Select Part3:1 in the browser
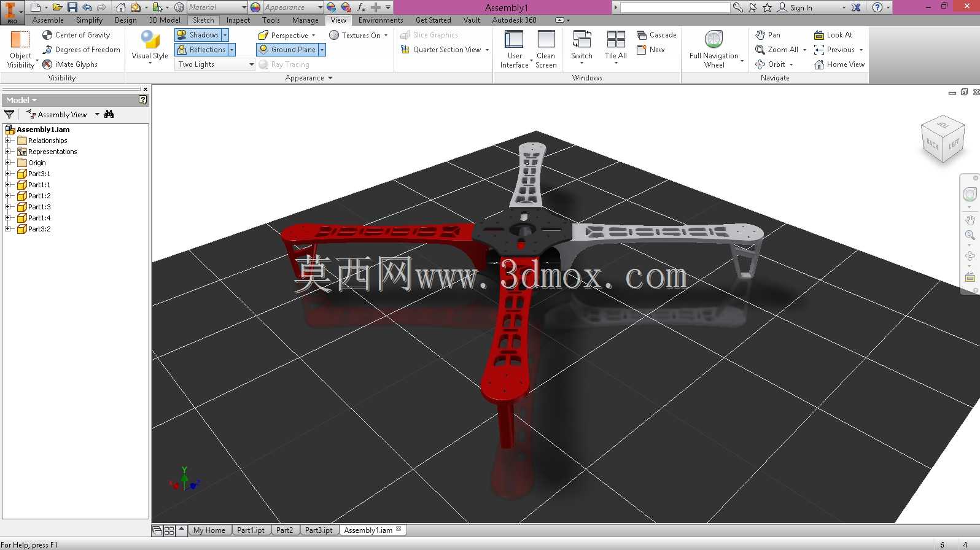Screen dimensions: 980x550 tap(39, 174)
